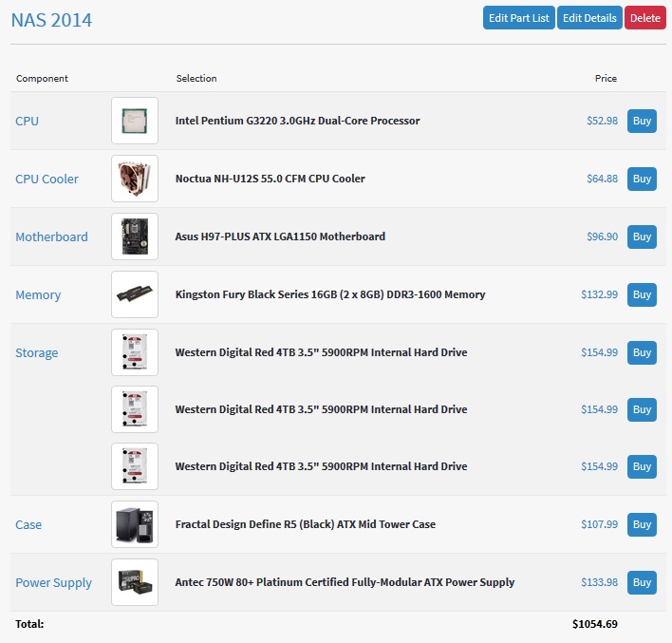This screenshot has height=643, width=672.
Task: Buy the Fractal Design Define R5 case
Action: pos(642,524)
